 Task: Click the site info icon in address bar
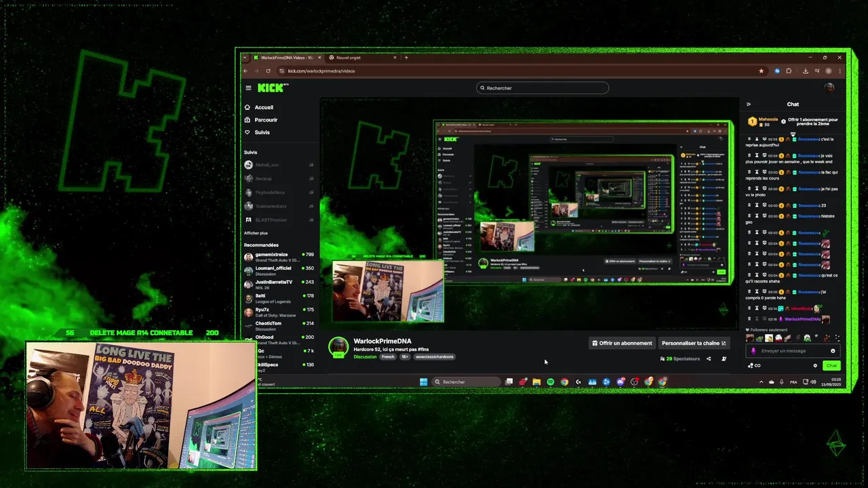(x=281, y=70)
